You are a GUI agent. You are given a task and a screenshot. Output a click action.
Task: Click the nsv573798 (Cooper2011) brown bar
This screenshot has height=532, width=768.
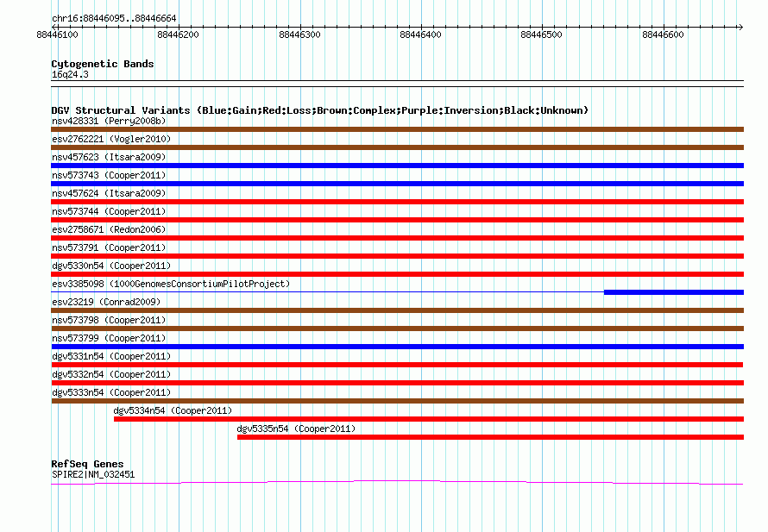(x=397, y=329)
